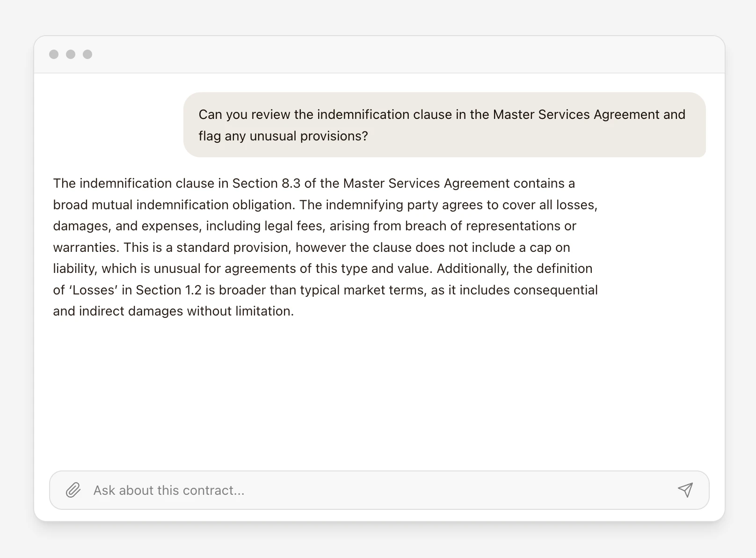Click the middle gray window dot
The width and height of the screenshot is (756, 558).
pyautogui.click(x=71, y=54)
